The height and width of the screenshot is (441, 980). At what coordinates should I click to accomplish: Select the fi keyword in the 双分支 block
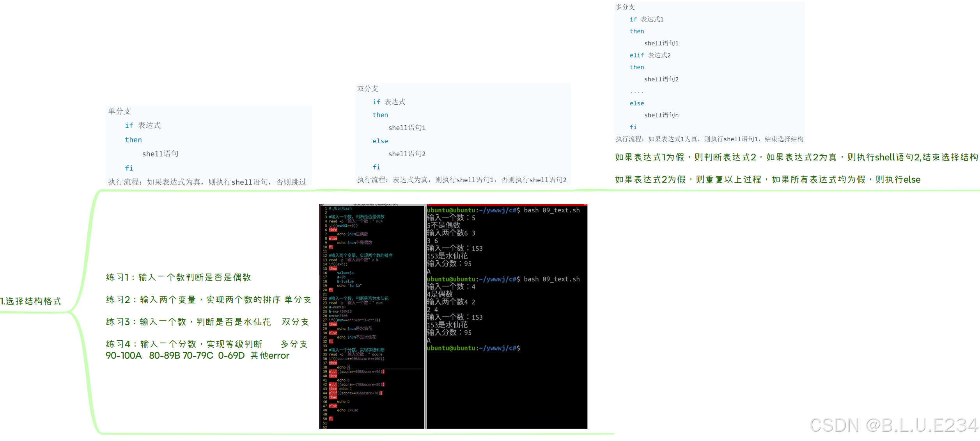[x=376, y=167]
